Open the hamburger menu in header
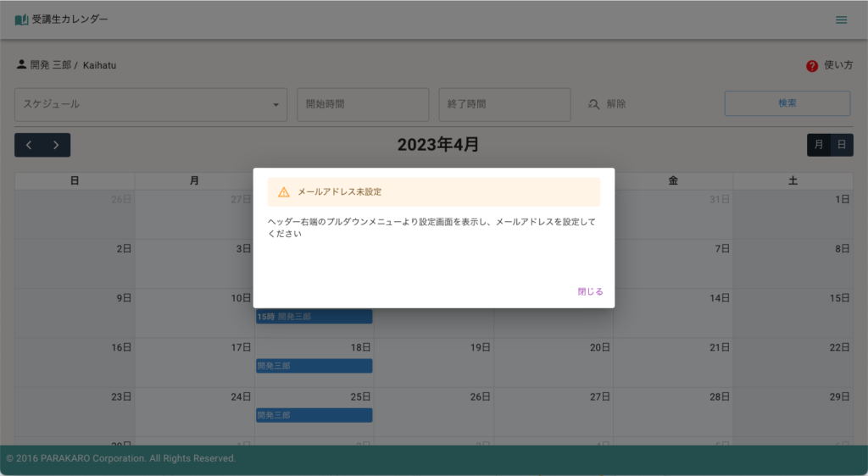The image size is (868, 476). click(841, 19)
